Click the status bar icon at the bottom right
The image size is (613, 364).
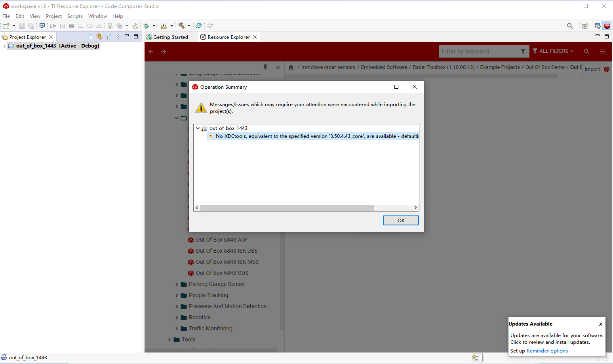point(475,358)
